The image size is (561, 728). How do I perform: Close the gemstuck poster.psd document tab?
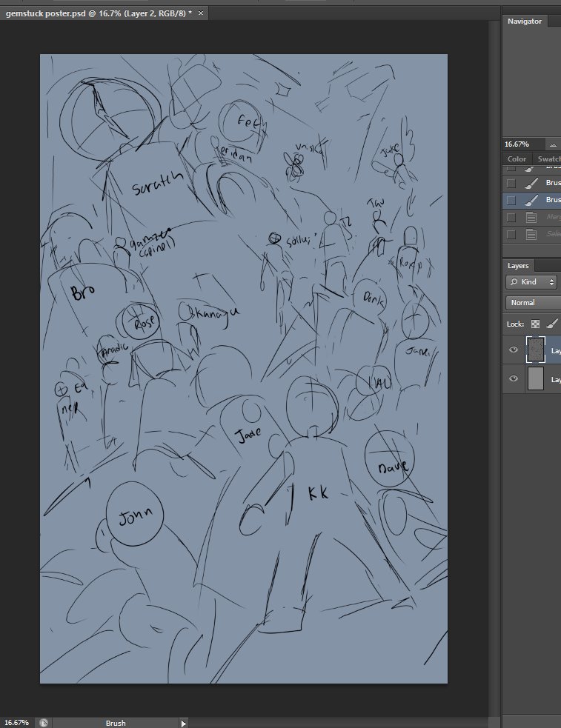201,13
